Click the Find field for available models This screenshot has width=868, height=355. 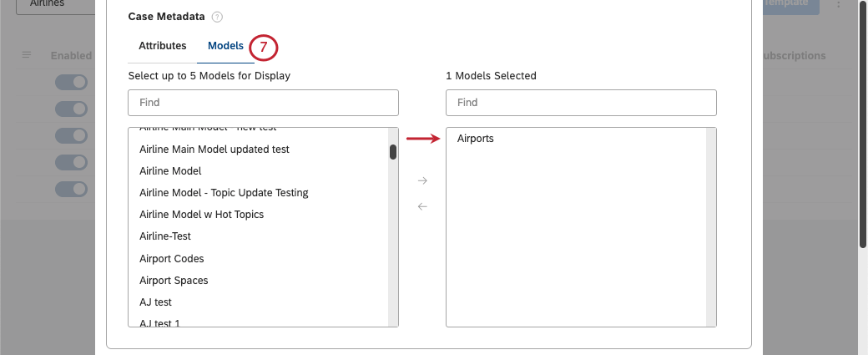pyautogui.click(x=263, y=103)
